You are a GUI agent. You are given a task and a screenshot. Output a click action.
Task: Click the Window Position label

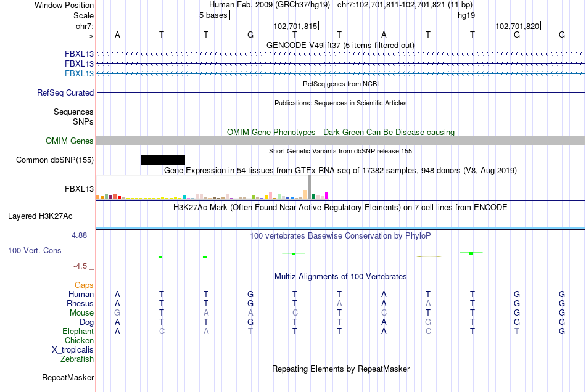(x=64, y=5)
